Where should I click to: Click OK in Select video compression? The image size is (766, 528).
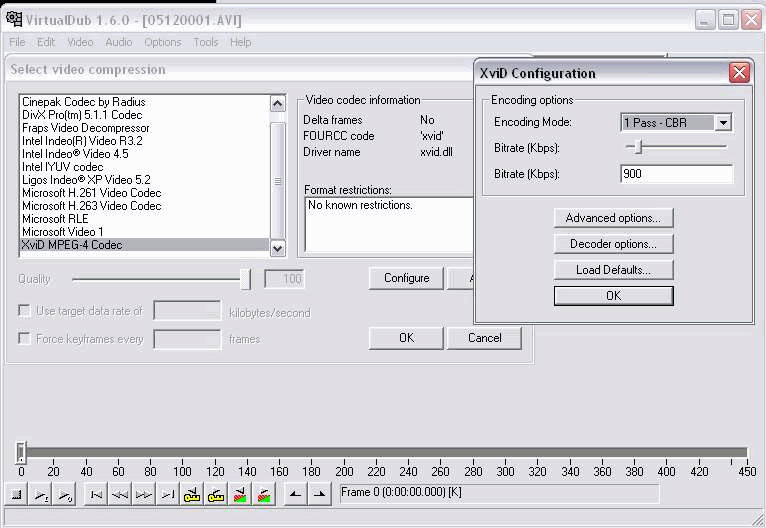point(406,338)
